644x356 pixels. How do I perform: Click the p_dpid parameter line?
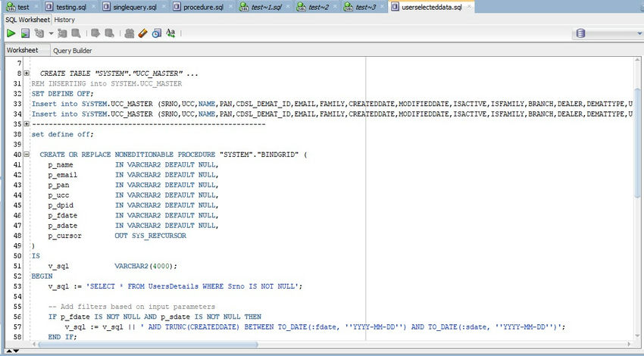(133, 205)
